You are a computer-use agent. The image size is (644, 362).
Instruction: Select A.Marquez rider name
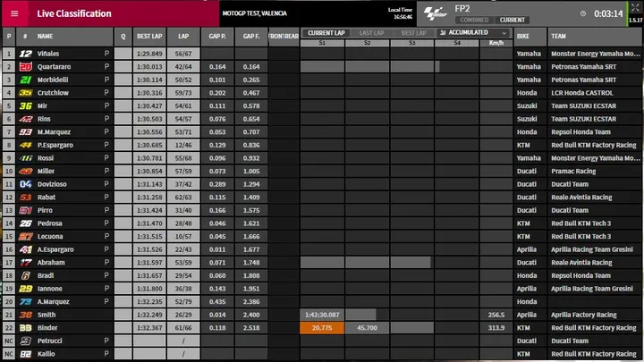pos(54,302)
